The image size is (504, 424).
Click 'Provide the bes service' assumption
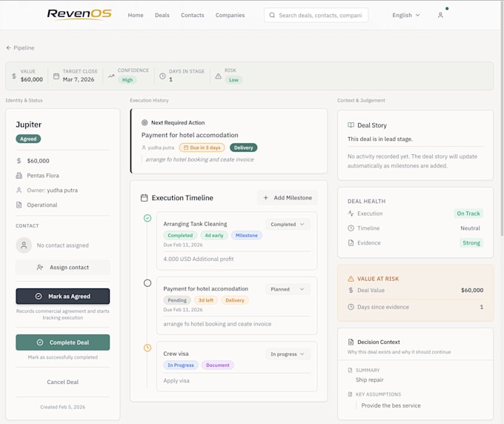point(391,405)
